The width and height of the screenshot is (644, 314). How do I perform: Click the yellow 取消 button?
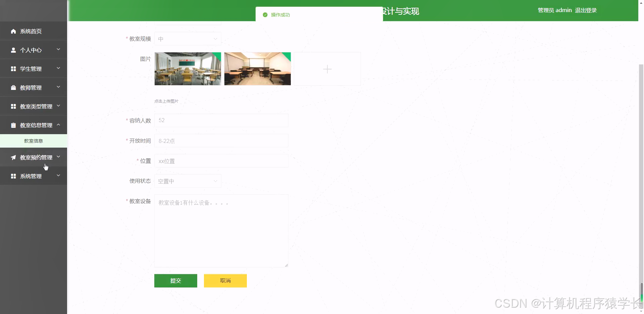225,281
